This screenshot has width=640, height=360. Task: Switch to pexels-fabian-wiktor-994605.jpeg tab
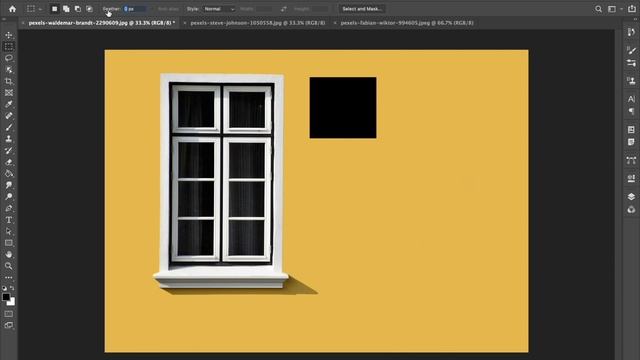(407, 23)
